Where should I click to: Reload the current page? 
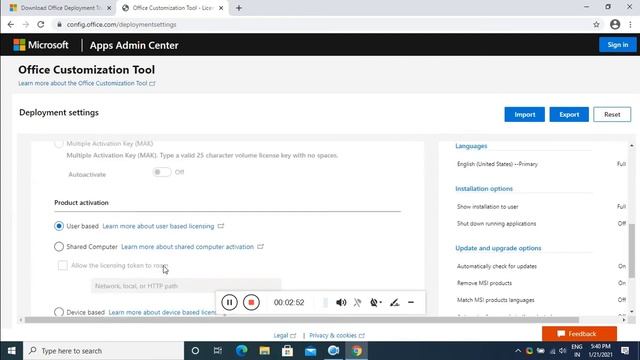pos(41,24)
